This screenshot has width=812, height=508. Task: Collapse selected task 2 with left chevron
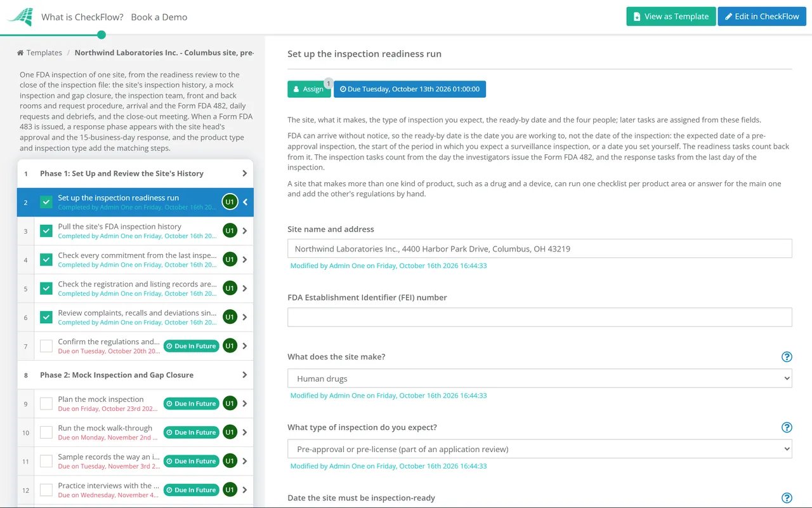coord(246,202)
